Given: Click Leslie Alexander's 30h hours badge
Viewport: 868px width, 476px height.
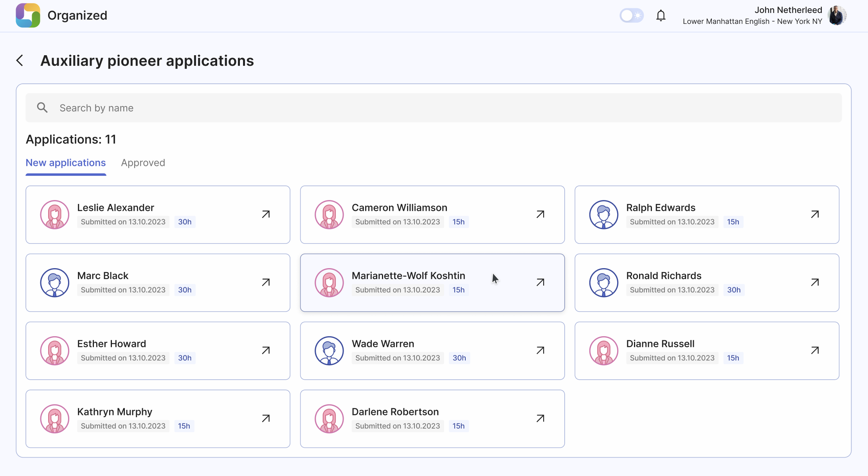Looking at the screenshot, I should [184, 222].
